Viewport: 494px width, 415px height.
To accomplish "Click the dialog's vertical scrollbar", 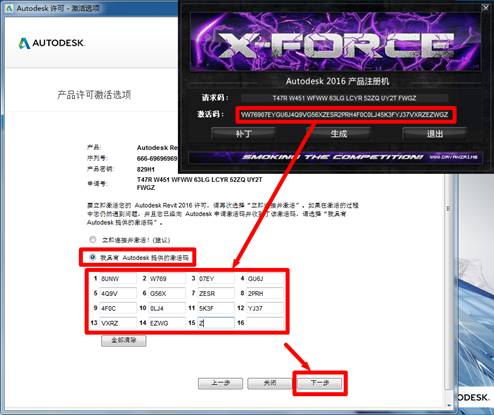I will [448, 290].
